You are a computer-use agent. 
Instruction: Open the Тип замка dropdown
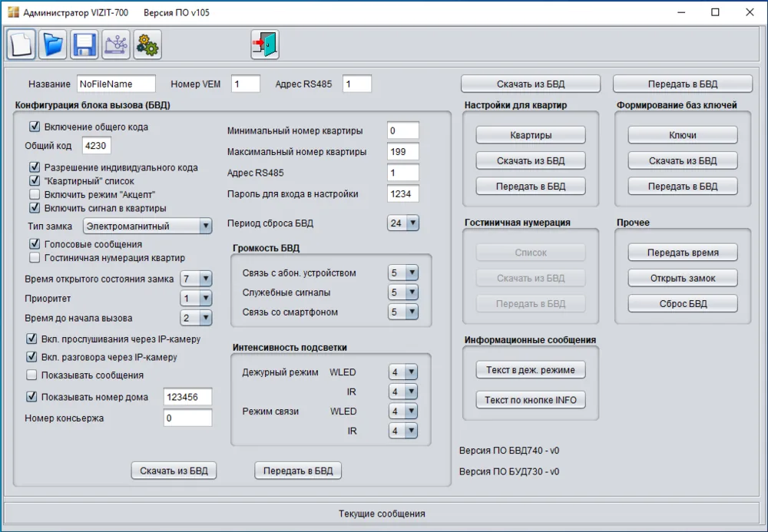(x=147, y=226)
